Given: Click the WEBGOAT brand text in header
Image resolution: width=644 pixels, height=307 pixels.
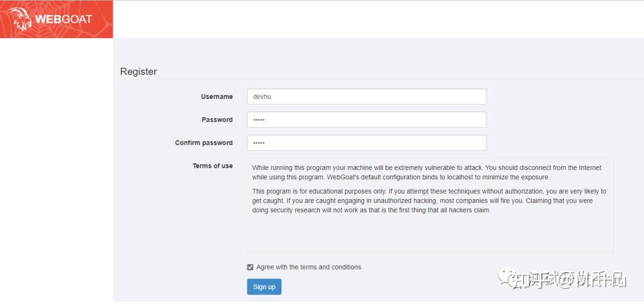Looking at the screenshot, I should click(64, 19).
